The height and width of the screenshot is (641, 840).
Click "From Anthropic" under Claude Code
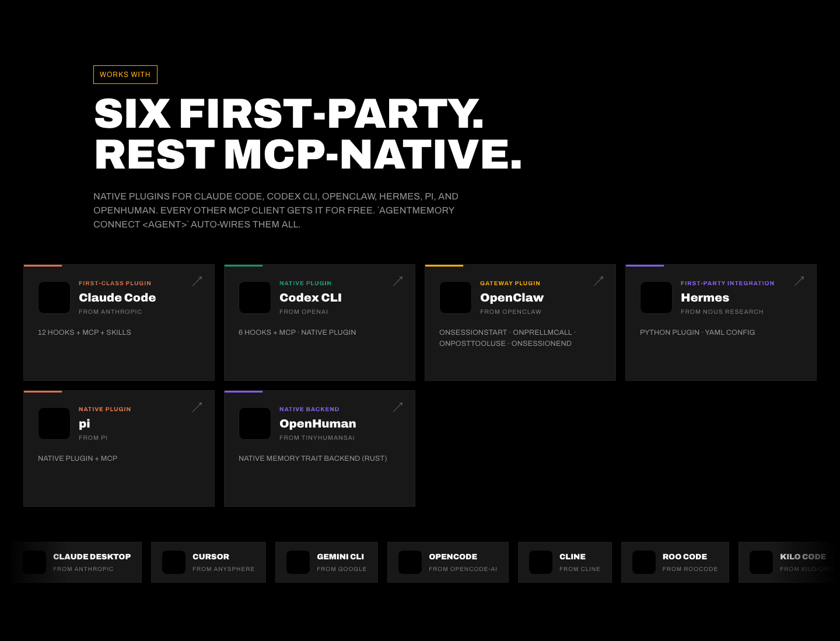pos(110,312)
